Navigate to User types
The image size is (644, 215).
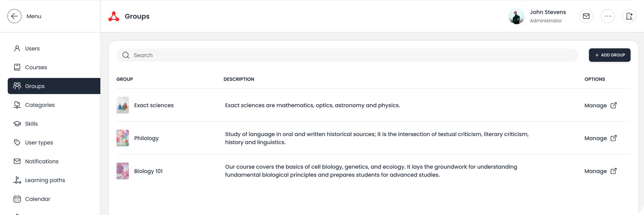tap(39, 142)
